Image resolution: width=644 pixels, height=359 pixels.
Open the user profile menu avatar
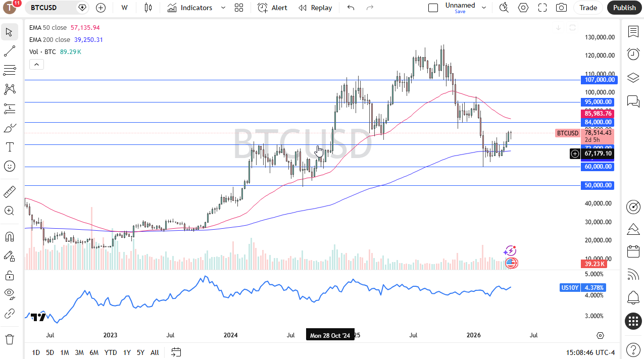10,8
